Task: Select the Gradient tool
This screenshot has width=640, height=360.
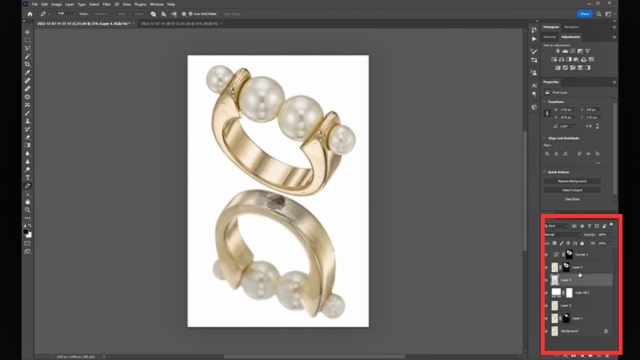Action: tap(27, 145)
